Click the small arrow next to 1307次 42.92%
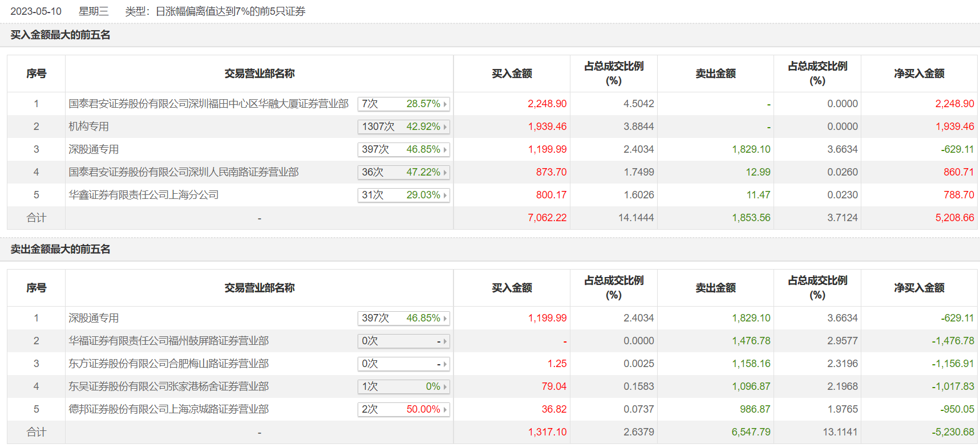The width and height of the screenshot is (980, 448). tap(445, 127)
